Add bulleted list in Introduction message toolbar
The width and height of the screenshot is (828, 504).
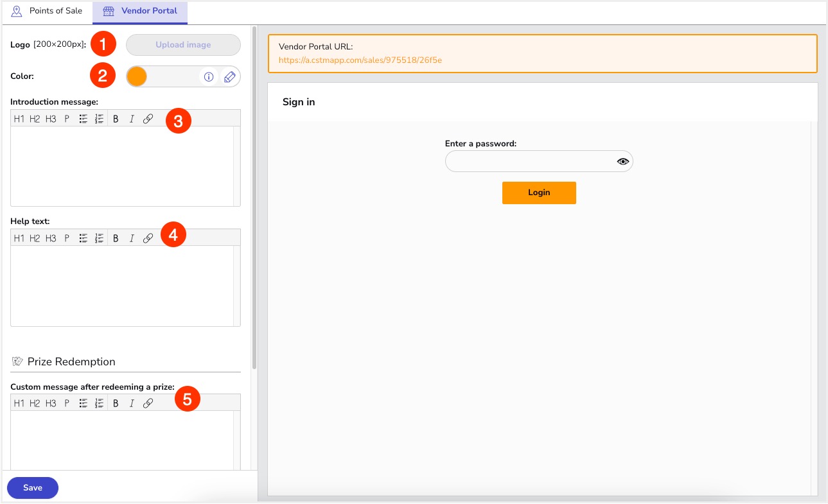click(x=83, y=119)
